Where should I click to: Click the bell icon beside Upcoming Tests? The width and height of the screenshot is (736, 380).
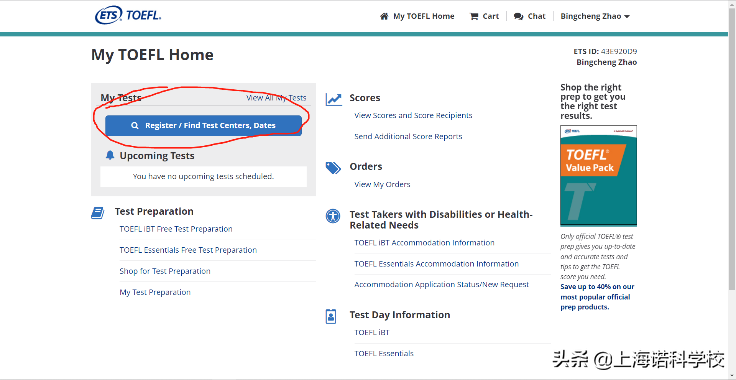pos(110,155)
